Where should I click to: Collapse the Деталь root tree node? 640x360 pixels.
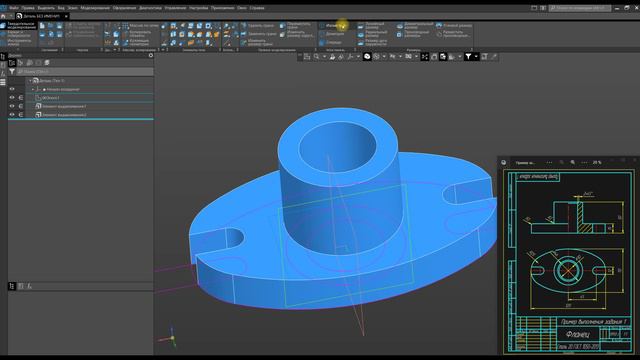30,81
